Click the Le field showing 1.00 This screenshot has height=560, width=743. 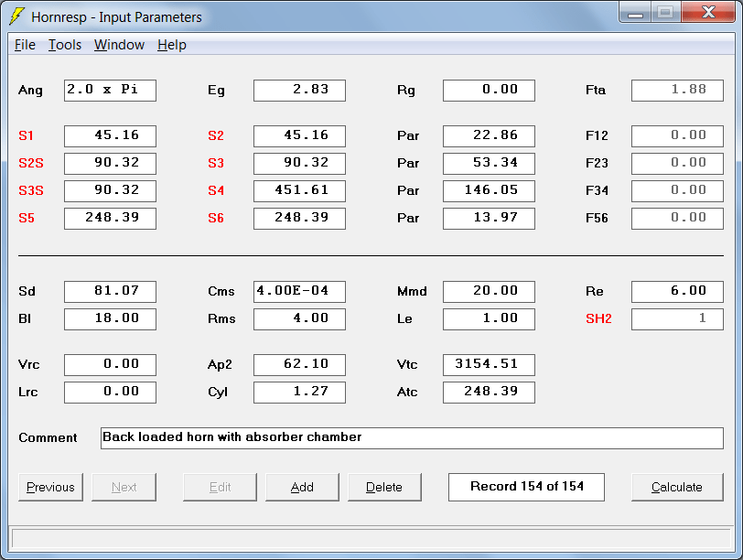[489, 318]
